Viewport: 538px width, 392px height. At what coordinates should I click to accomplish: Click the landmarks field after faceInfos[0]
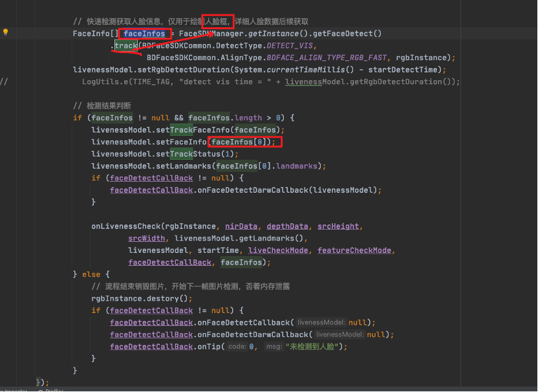[296, 166]
